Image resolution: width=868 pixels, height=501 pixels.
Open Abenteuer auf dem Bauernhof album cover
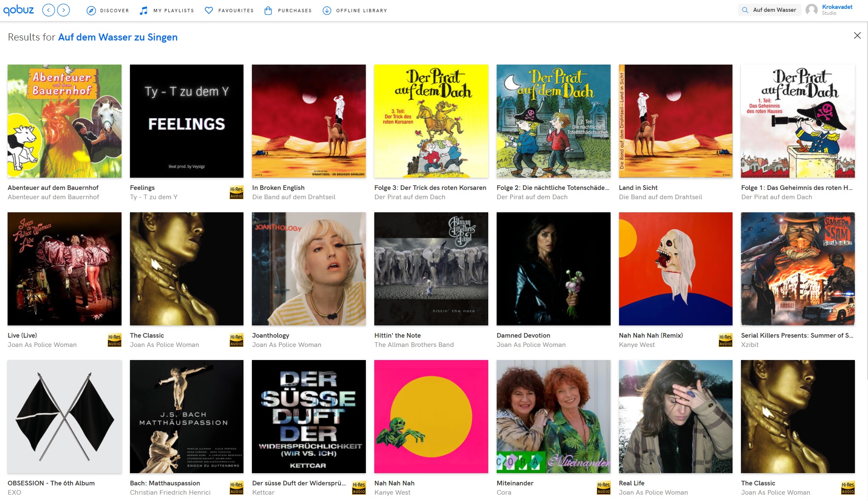click(x=65, y=121)
